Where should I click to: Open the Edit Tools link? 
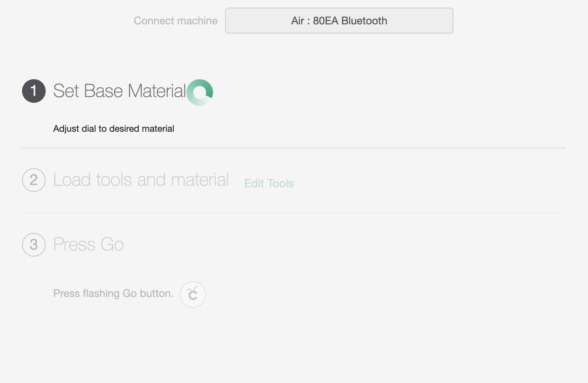(269, 184)
